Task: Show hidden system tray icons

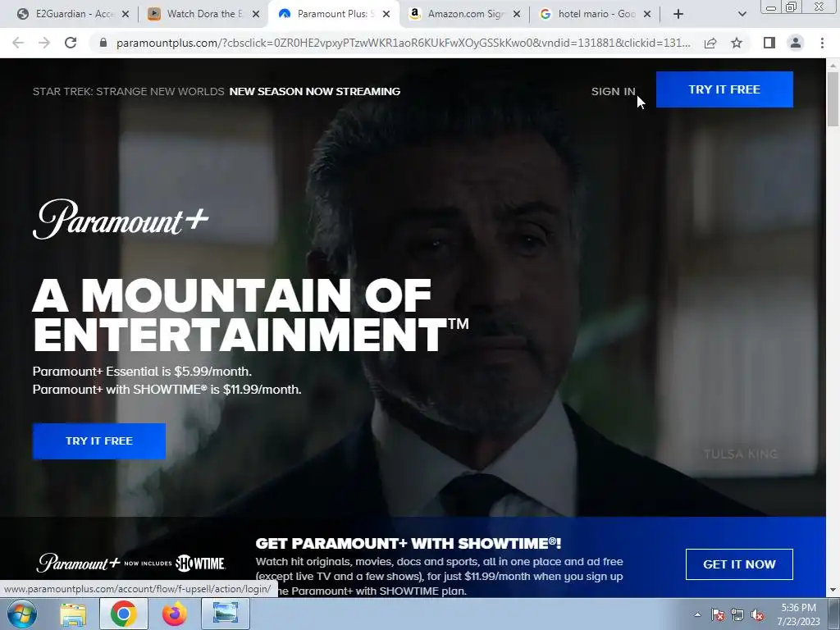Action: click(697, 614)
